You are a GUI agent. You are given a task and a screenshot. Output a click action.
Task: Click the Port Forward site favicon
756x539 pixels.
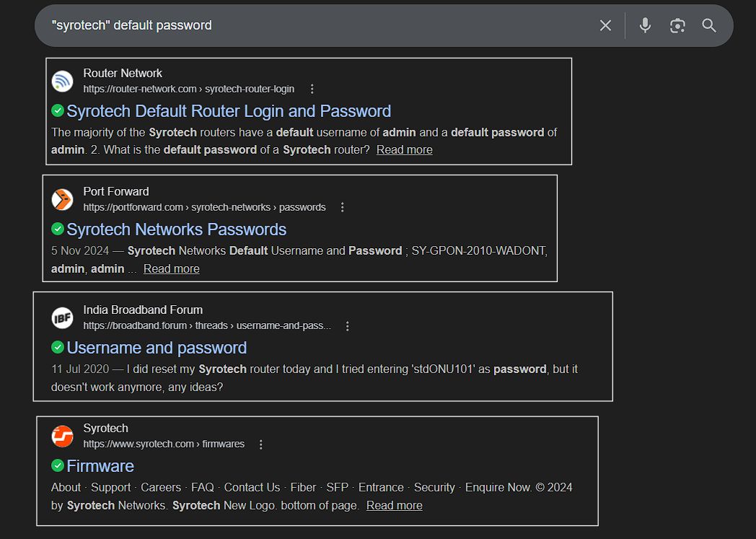point(62,199)
